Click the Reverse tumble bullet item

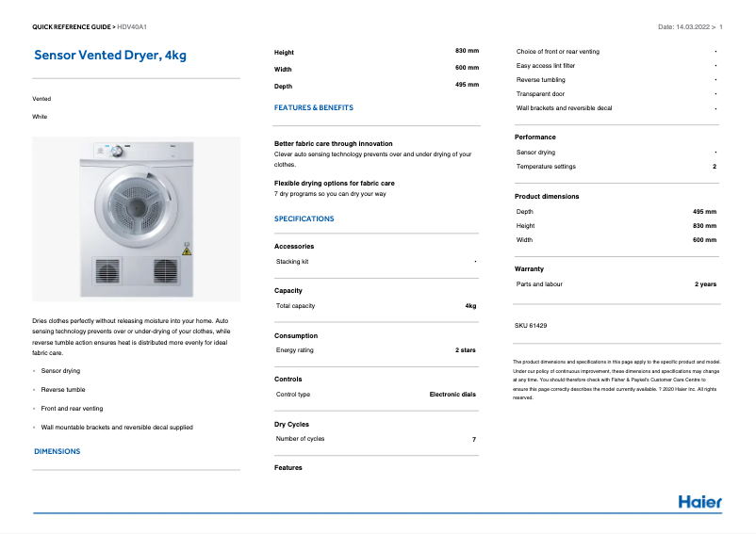[x=63, y=390]
